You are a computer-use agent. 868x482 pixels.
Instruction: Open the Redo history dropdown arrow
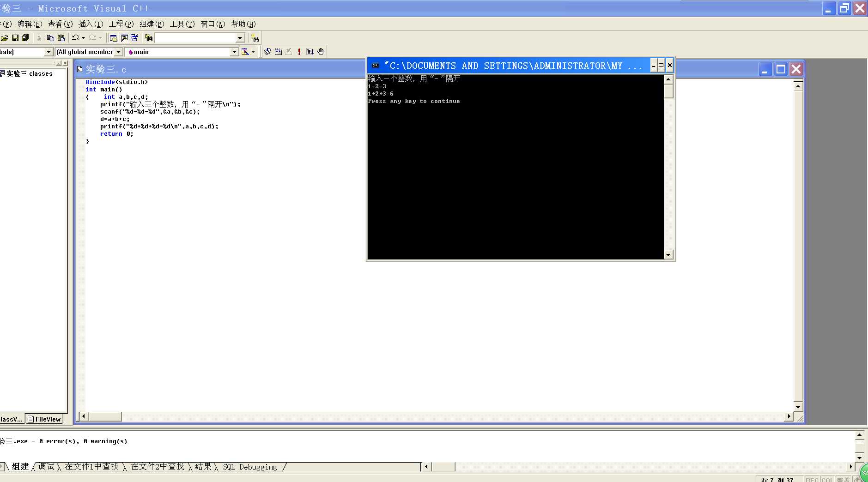(x=100, y=38)
